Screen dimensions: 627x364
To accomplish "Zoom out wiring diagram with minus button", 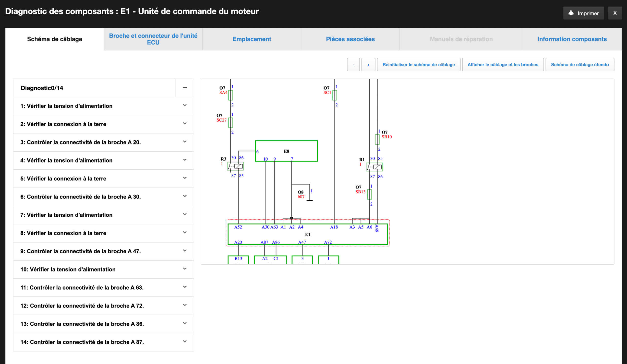I will pos(353,65).
